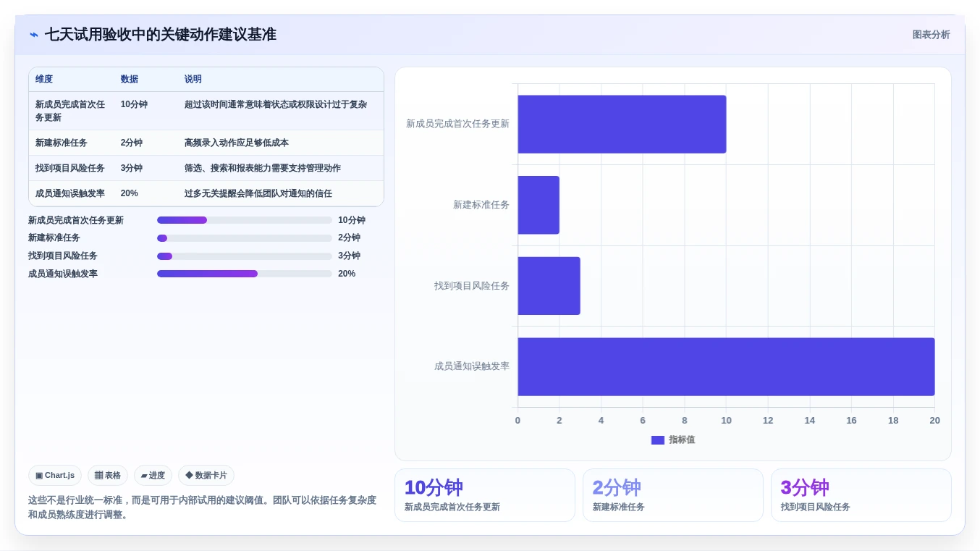
Task: Click chart y-axis label 找到项目风险任务
Action: [472, 286]
